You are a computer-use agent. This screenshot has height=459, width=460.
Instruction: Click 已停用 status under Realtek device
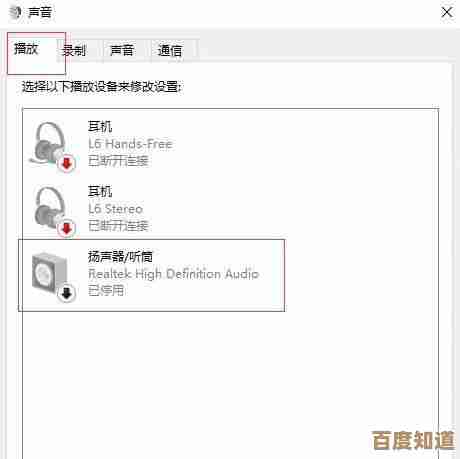click(x=106, y=291)
